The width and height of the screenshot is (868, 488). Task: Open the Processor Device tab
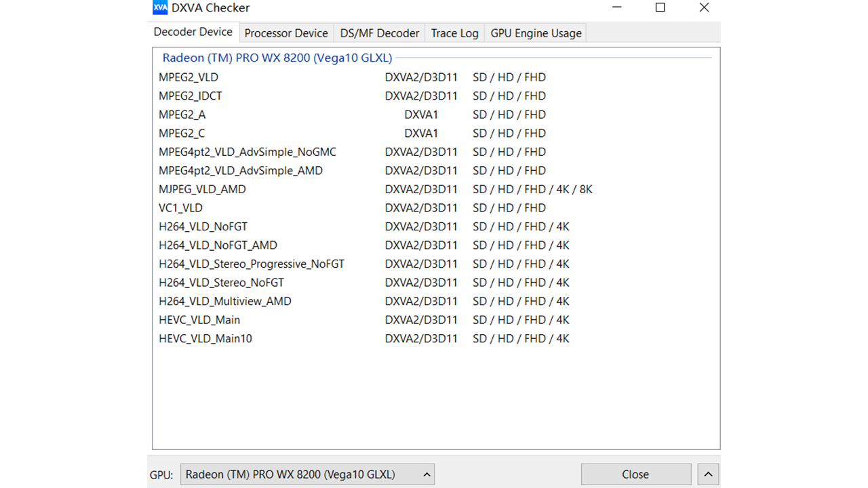[286, 33]
